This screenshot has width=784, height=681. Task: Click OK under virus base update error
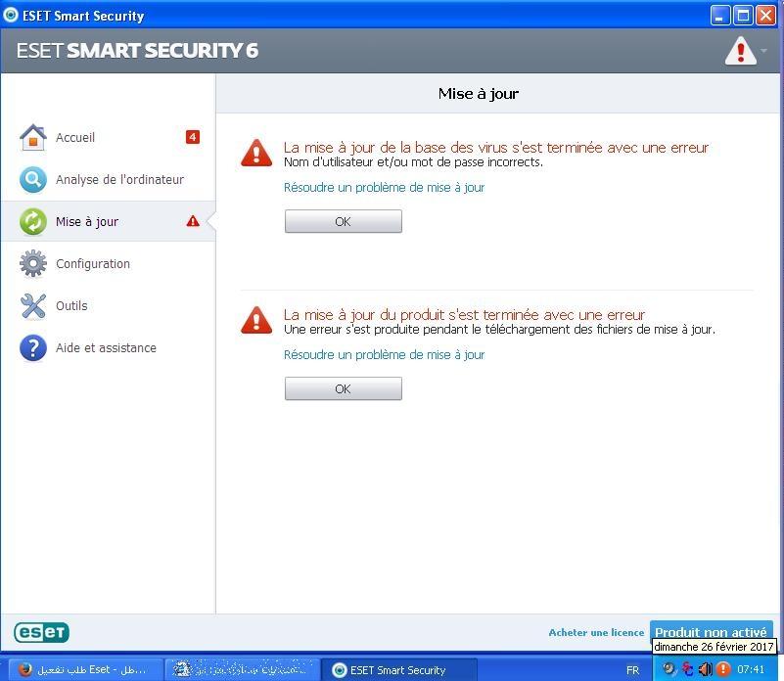[343, 221]
